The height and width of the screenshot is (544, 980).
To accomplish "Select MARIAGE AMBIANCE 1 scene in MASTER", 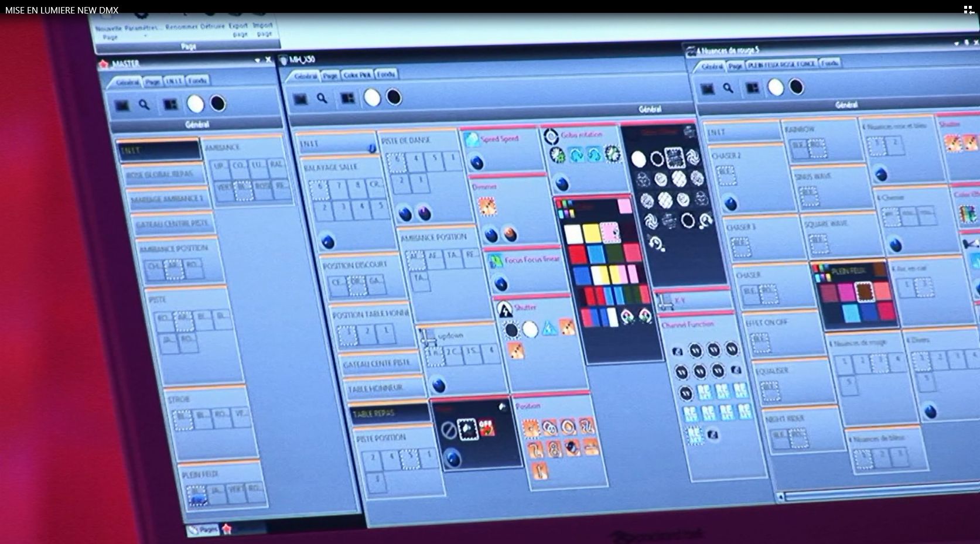I will [169, 199].
